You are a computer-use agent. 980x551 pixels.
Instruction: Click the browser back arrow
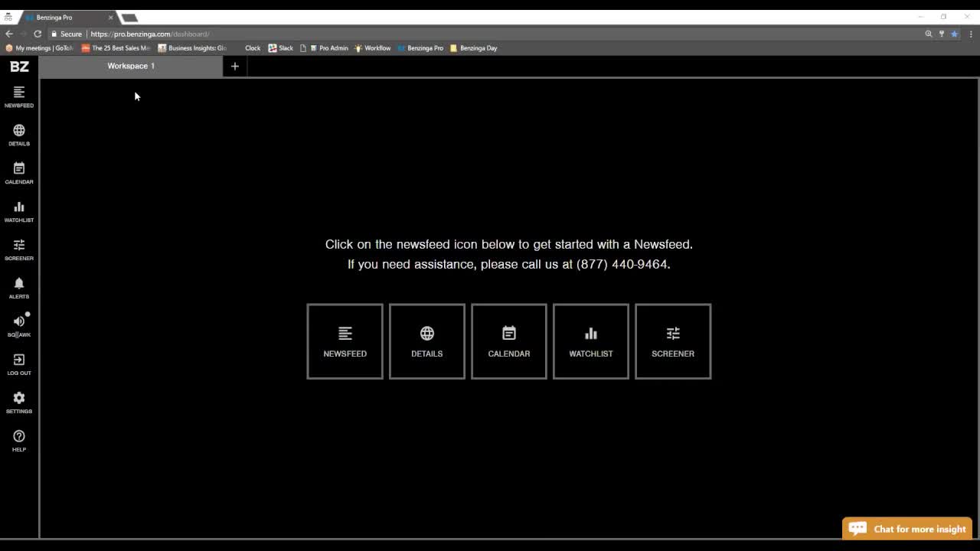point(8,34)
